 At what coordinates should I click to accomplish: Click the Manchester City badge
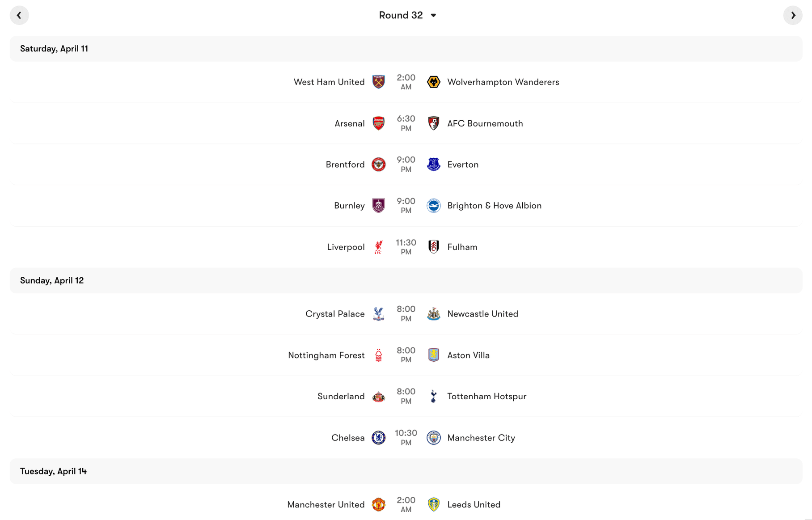click(x=433, y=437)
